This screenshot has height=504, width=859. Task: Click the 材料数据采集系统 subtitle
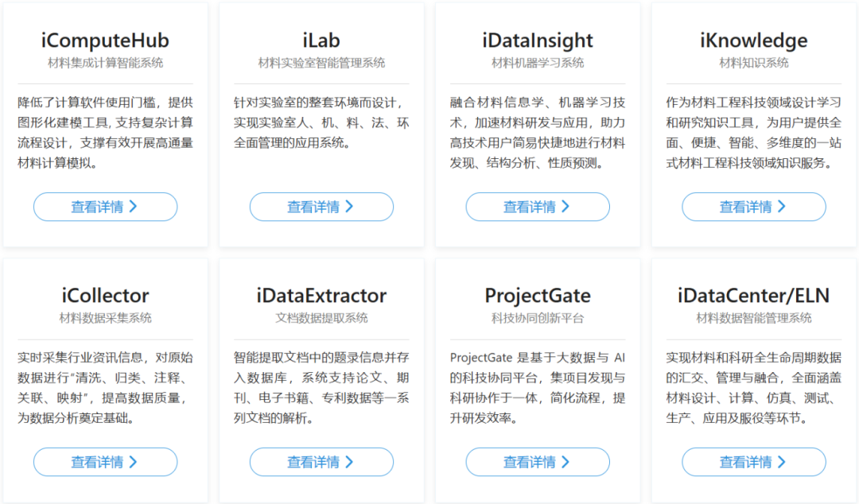tap(105, 318)
